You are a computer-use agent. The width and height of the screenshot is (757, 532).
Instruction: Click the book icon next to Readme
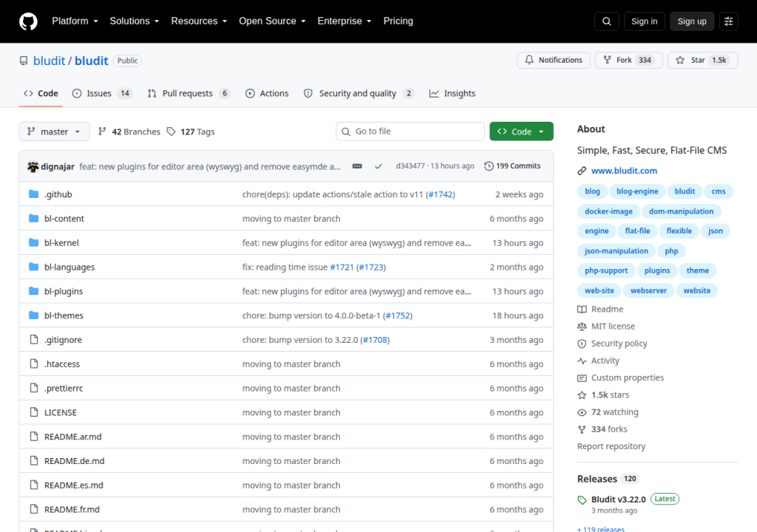pos(582,310)
